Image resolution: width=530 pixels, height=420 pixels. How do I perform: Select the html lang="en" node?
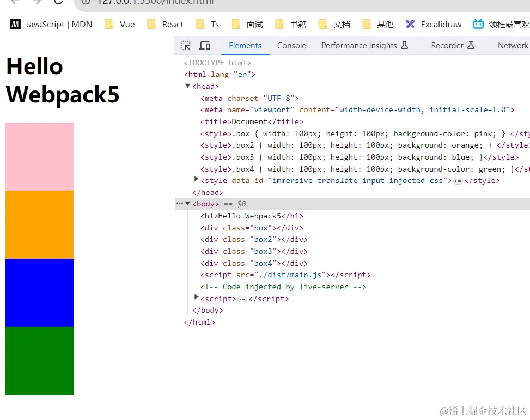click(220, 75)
